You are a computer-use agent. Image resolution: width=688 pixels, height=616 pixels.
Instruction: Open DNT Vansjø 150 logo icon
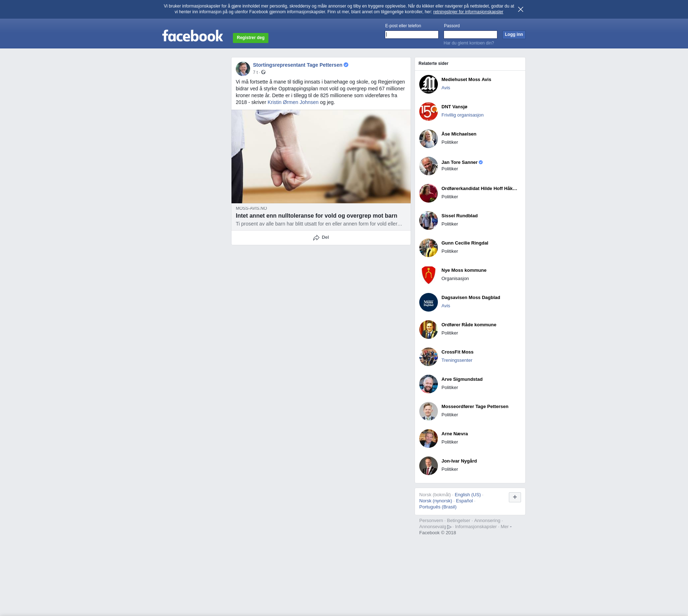click(x=429, y=112)
